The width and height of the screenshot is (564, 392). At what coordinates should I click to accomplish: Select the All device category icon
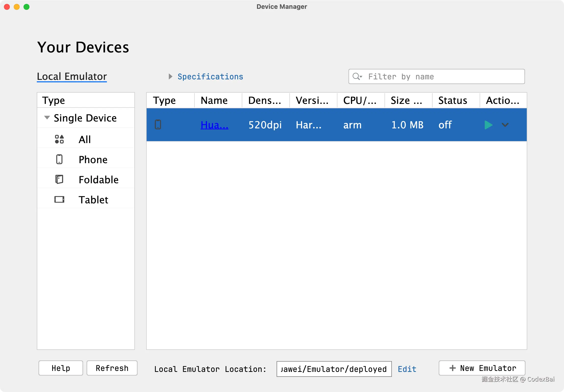[59, 139]
